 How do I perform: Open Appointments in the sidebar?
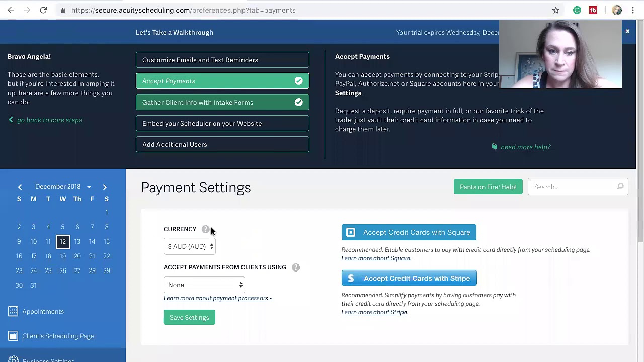tap(43, 311)
